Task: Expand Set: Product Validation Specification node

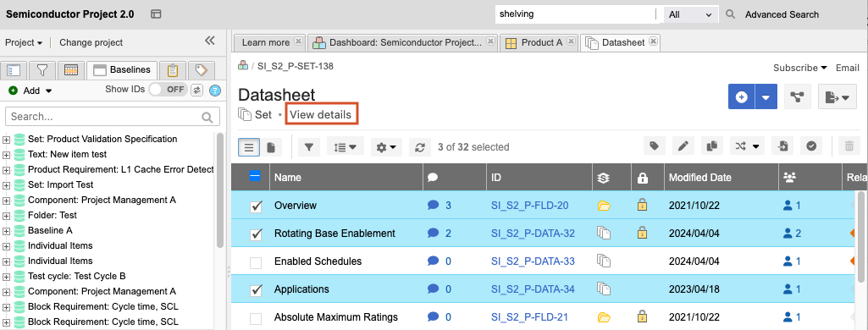Action: click(7, 140)
